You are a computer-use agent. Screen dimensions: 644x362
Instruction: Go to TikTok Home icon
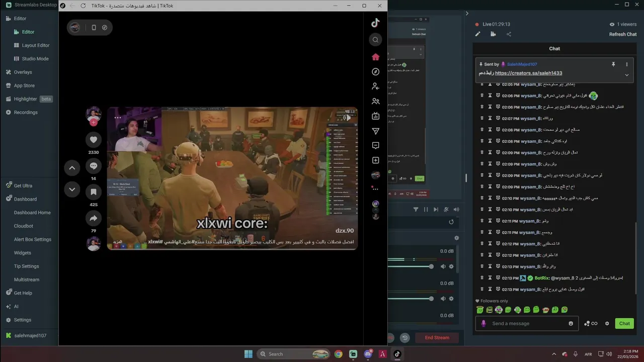[x=375, y=57]
